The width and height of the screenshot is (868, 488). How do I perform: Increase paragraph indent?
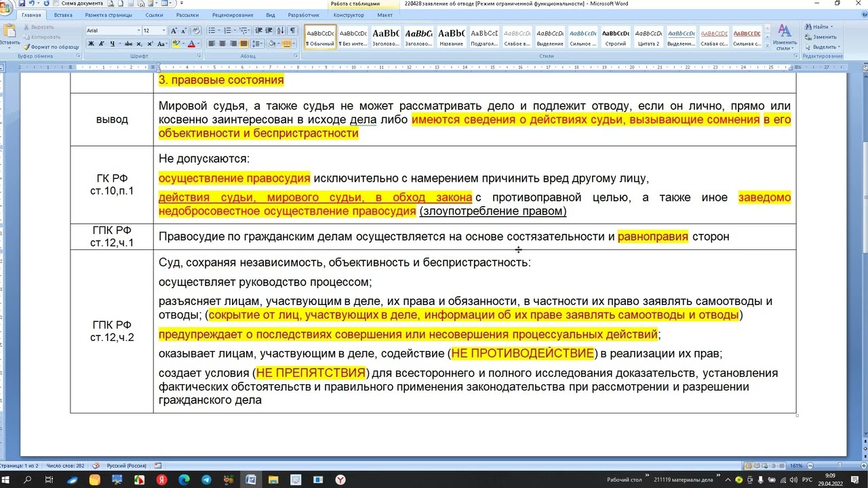coord(269,30)
